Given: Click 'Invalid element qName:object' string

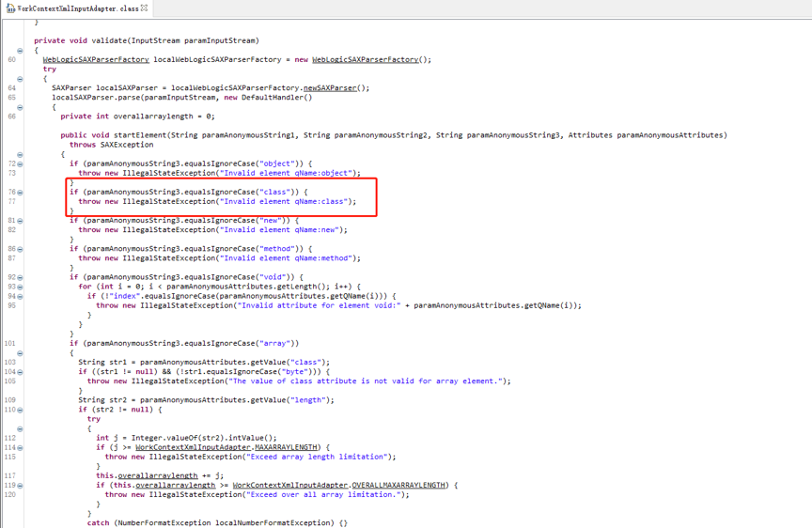Looking at the screenshot, I should 288,173.
